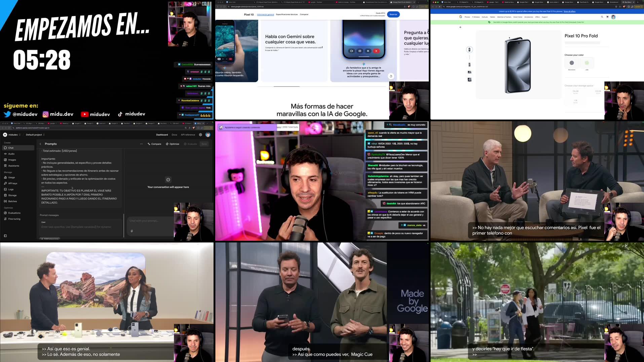Select the 256 GB storage option
This screenshot has height=362, width=644.
click(x=575, y=92)
